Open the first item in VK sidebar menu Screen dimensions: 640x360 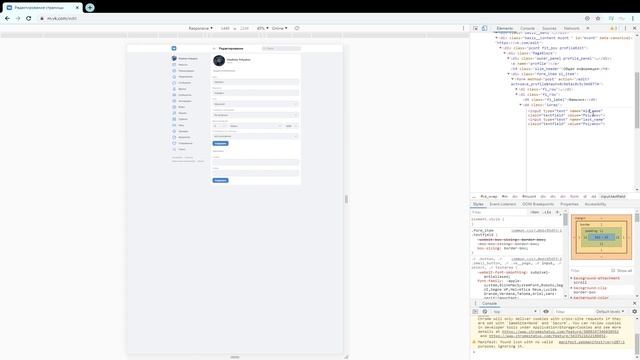[184, 58]
